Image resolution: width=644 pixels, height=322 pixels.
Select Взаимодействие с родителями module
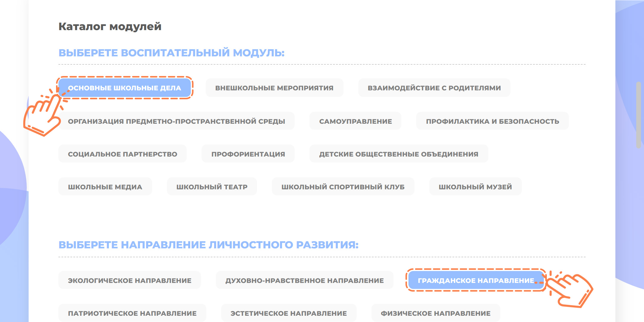click(434, 88)
